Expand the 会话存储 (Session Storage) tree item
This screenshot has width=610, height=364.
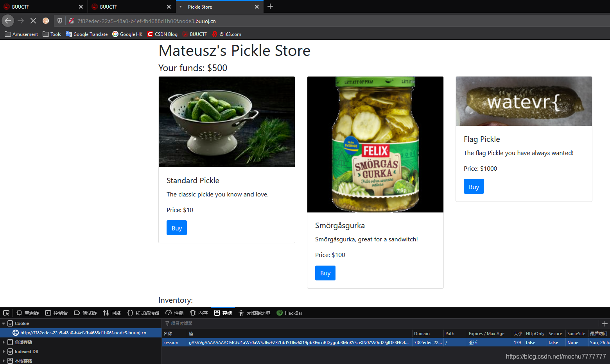tap(4, 342)
